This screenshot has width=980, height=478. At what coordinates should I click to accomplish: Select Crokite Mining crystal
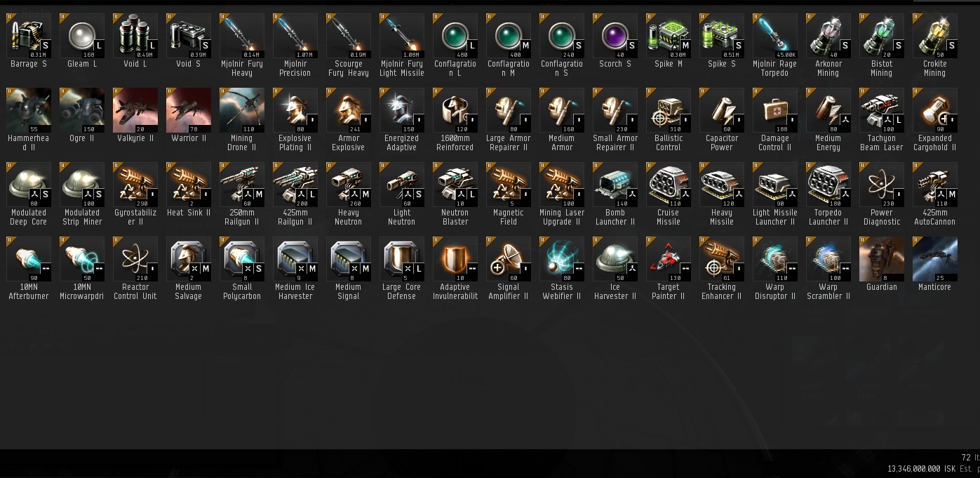935,36
